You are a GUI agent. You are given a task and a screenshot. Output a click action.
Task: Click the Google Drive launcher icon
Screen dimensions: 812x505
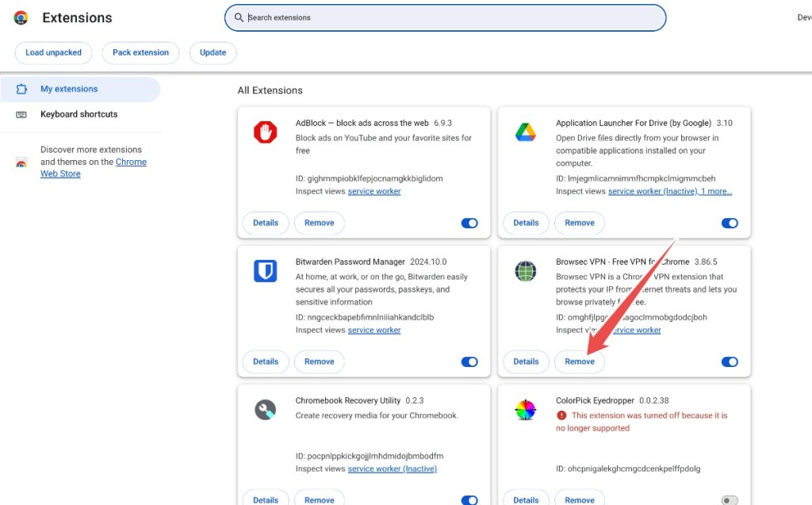[x=525, y=132]
